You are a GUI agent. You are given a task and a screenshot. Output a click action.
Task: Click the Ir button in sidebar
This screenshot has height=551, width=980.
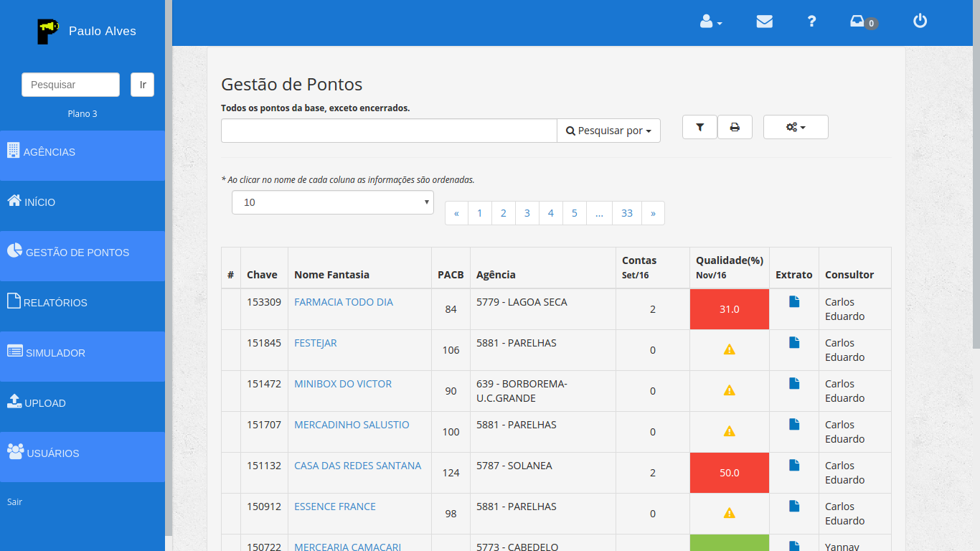[x=142, y=85]
